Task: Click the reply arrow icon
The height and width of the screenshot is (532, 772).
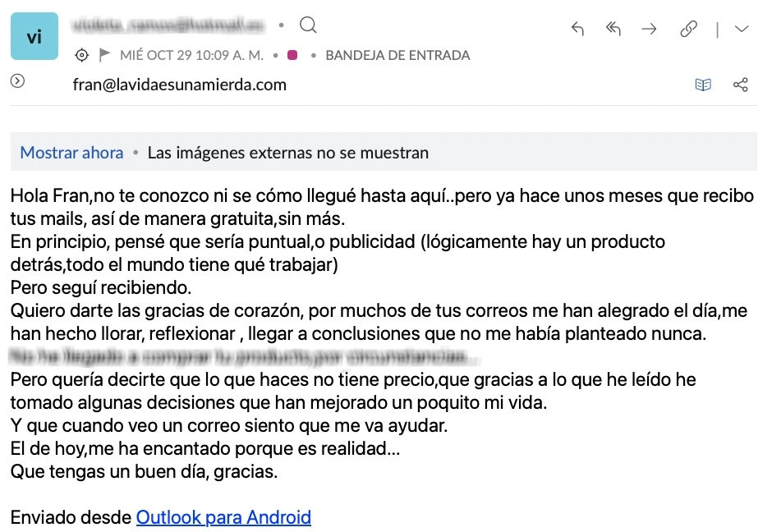Action: coord(577,29)
